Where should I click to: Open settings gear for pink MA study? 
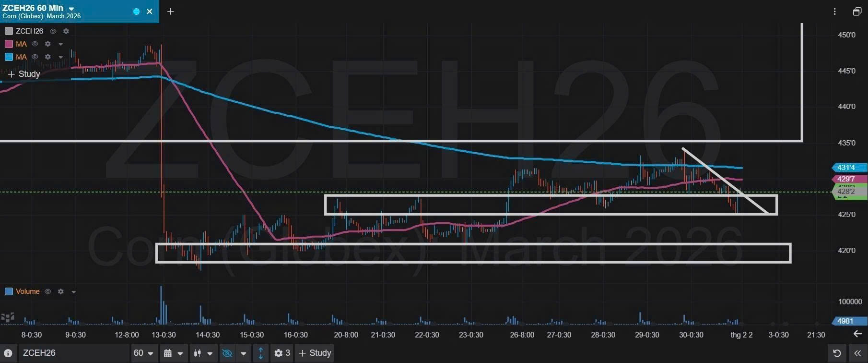tap(48, 44)
